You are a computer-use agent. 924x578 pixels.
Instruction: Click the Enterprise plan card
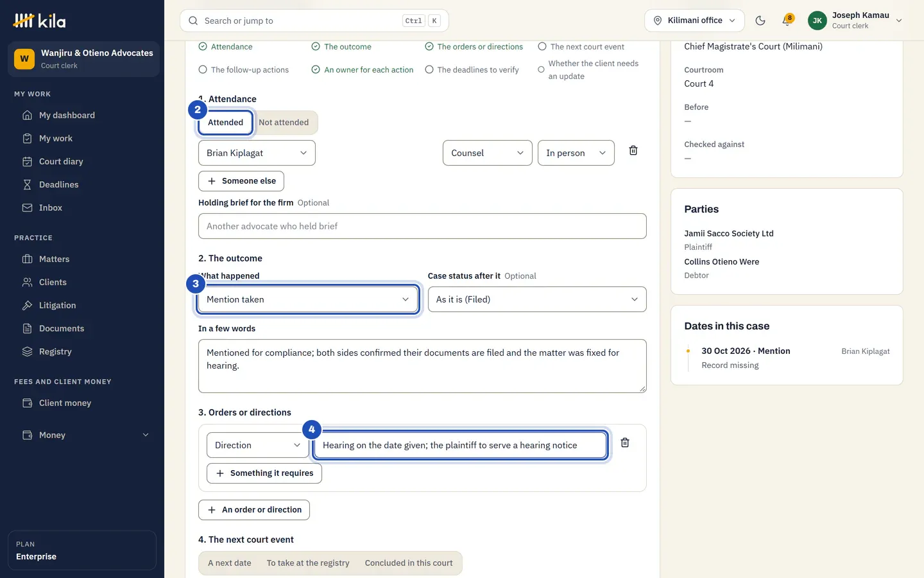82,550
